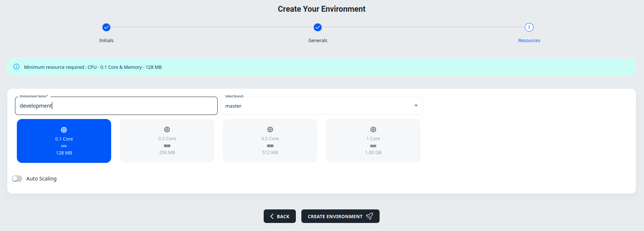Click the Generals step checkmark icon
Viewport: 644px width, 231px height.
point(318,27)
